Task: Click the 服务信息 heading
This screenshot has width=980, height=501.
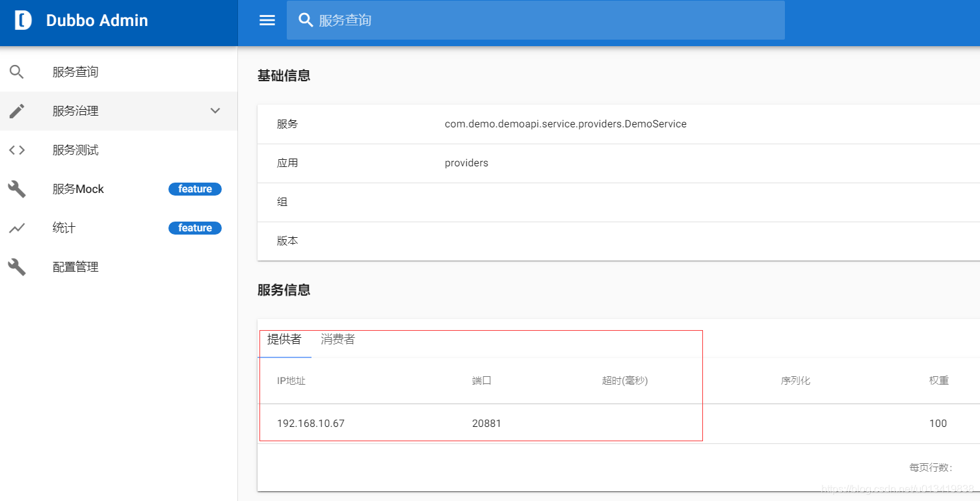Action: [x=284, y=290]
